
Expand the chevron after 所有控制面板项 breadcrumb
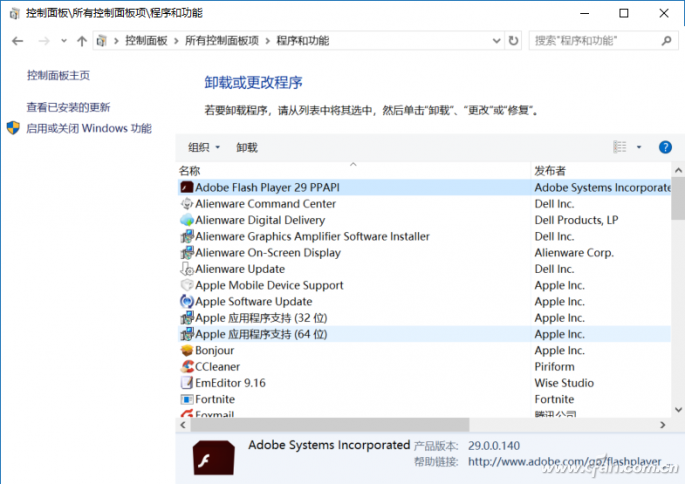coord(267,41)
